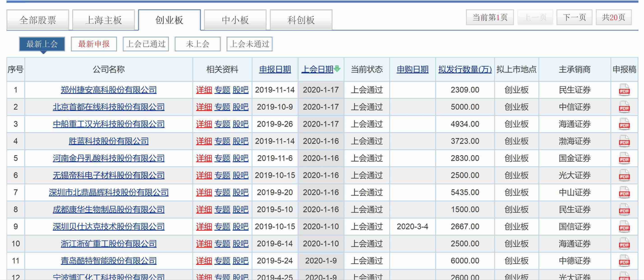Switch to the 中小板 tab

(x=235, y=20)
